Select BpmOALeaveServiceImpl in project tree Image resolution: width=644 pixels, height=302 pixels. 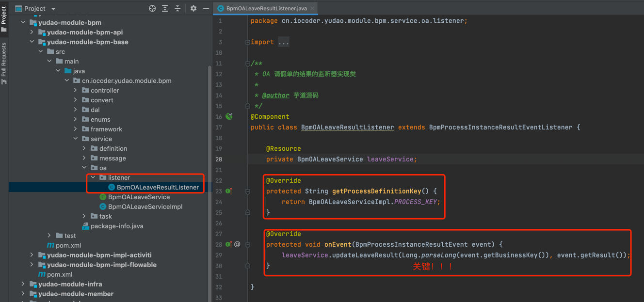tap(145, 207)
